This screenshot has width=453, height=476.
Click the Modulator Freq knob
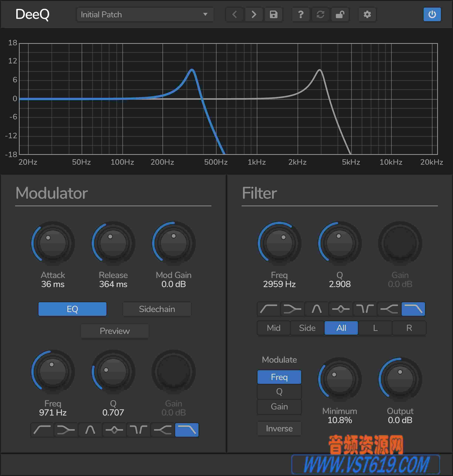pos(53,372)
